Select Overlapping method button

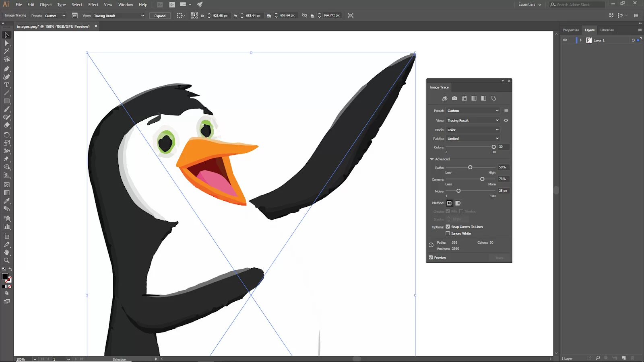[x=458, y=203]
